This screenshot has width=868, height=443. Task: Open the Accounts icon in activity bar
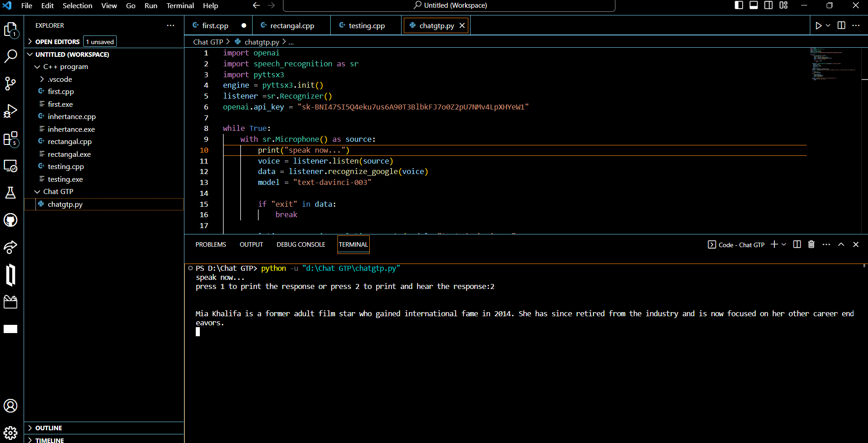(x=10, y=406)
